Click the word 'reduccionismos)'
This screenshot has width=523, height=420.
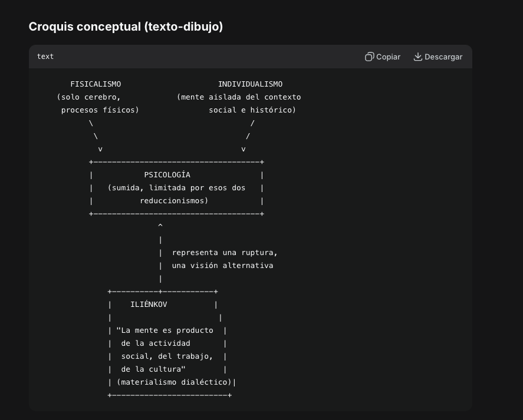coord(174,201)
